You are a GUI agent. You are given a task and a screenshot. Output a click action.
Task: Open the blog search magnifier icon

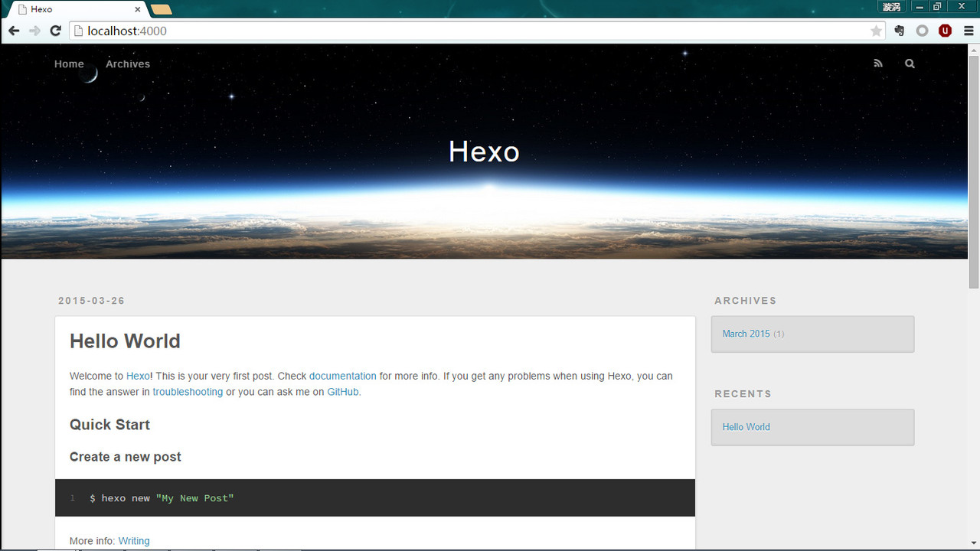pos(910,64)
